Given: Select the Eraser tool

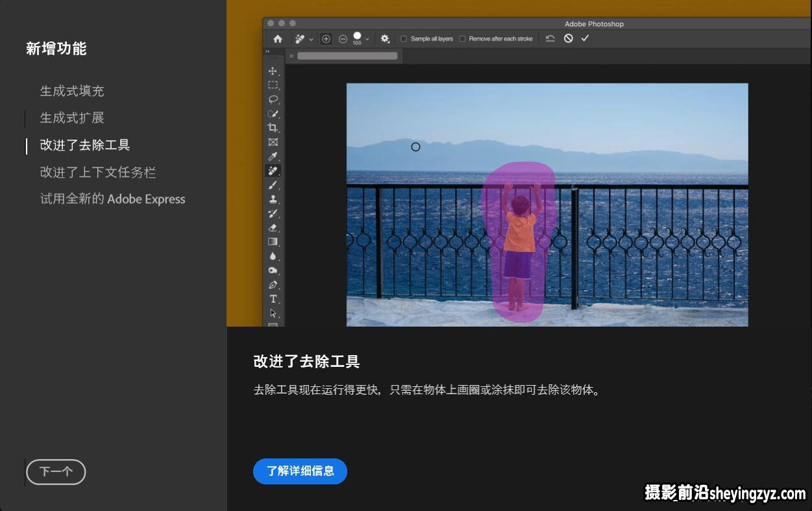Looking at the screenshot, I should click(273, 228).
